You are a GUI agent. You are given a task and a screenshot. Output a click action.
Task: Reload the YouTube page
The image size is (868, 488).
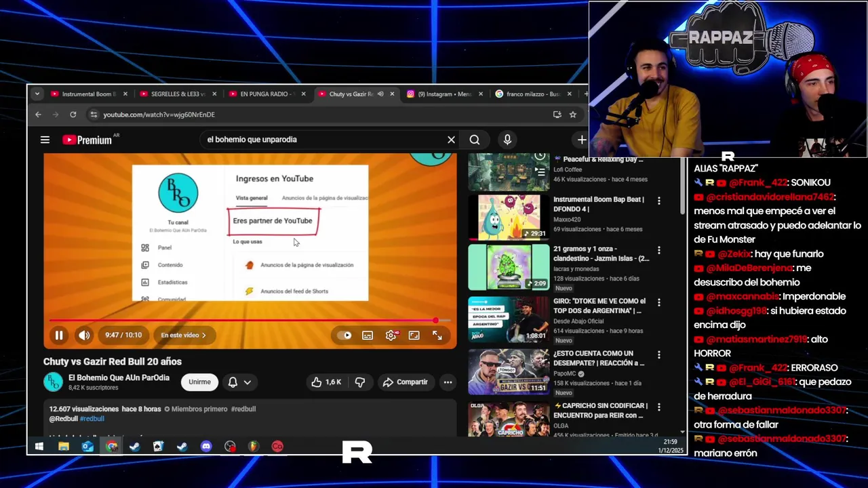tap(73, 115)
